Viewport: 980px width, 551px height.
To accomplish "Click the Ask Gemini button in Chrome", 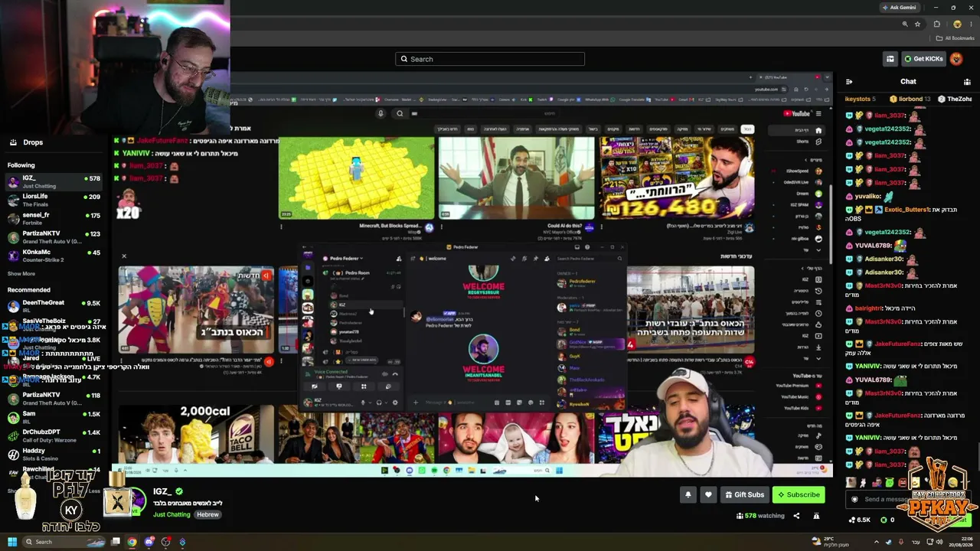I will tap(900, 8).
